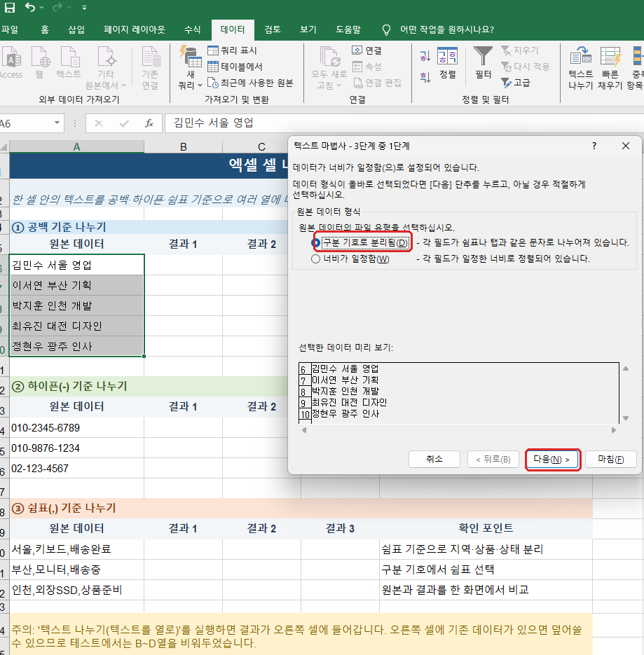Switch to the 검토 ribbon tab
The height and width of the screenshot is (655, 644).
273,29
